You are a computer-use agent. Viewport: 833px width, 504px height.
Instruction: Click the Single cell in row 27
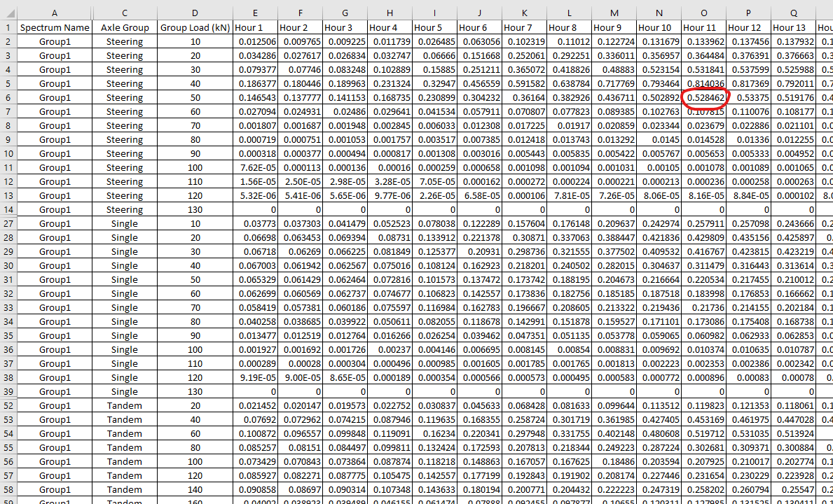(125, 223)
